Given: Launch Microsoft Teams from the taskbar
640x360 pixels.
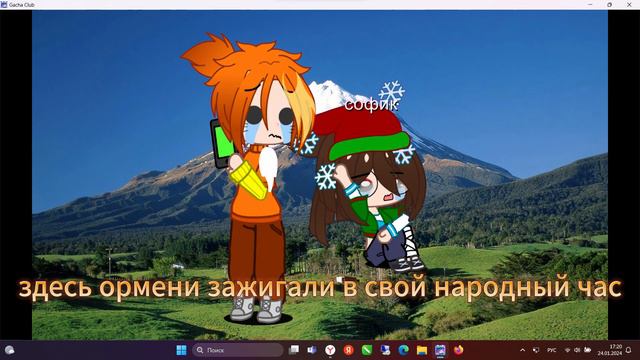Looking at the screenshot, I should [x=312, y=350].
